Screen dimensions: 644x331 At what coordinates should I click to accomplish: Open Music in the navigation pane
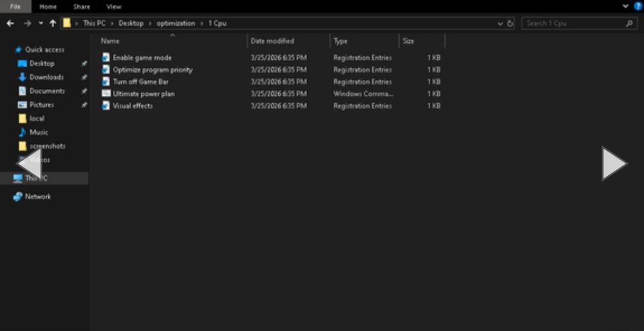(x=39, y=132)
